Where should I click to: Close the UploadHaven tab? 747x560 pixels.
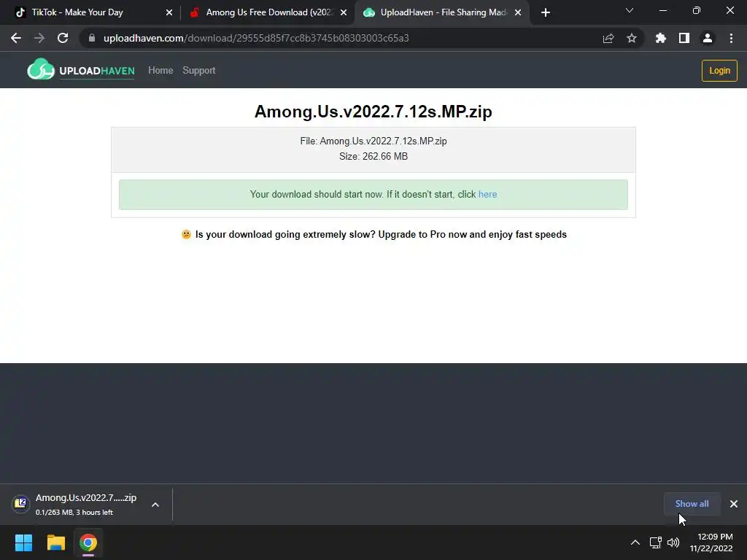[x=518, y=13]
